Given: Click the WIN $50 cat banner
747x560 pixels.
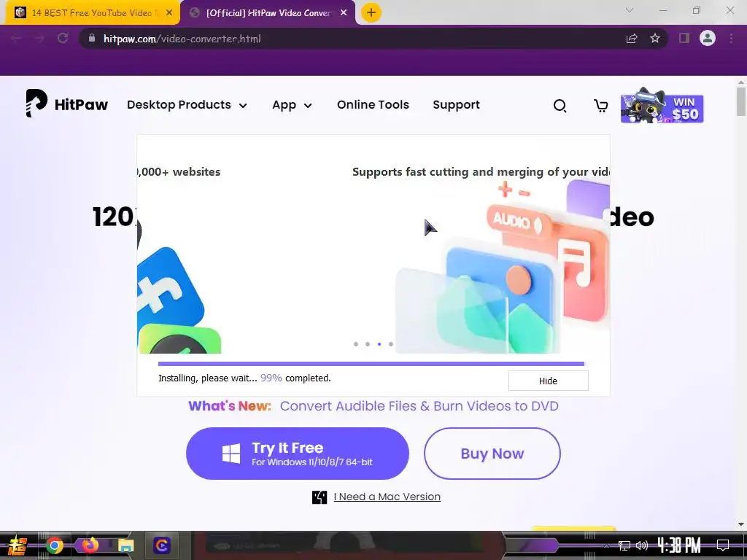Looking at the screenshot, I should coord(662,106).
